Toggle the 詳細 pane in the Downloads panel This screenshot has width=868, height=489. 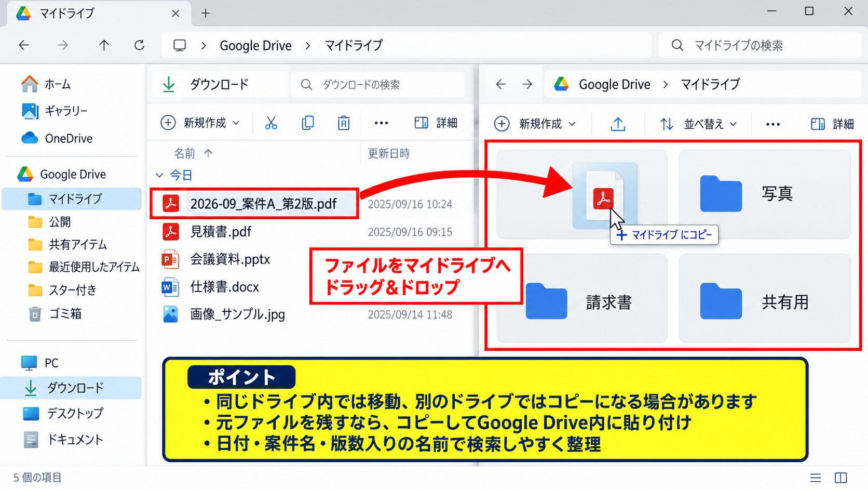[436, 123]
